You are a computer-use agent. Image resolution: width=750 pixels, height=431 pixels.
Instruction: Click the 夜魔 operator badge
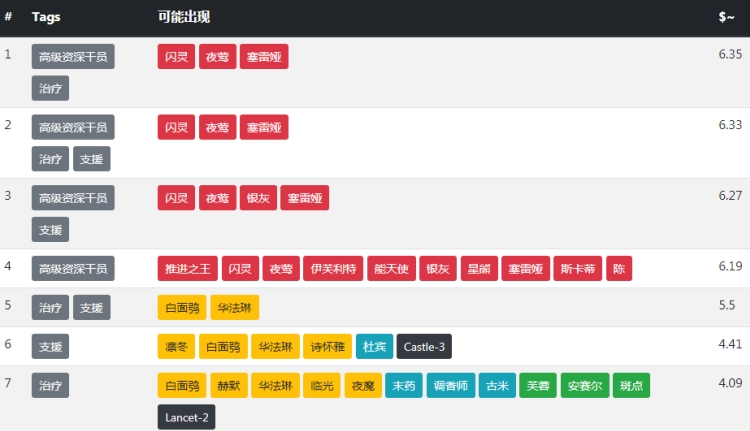coord(362,385)
